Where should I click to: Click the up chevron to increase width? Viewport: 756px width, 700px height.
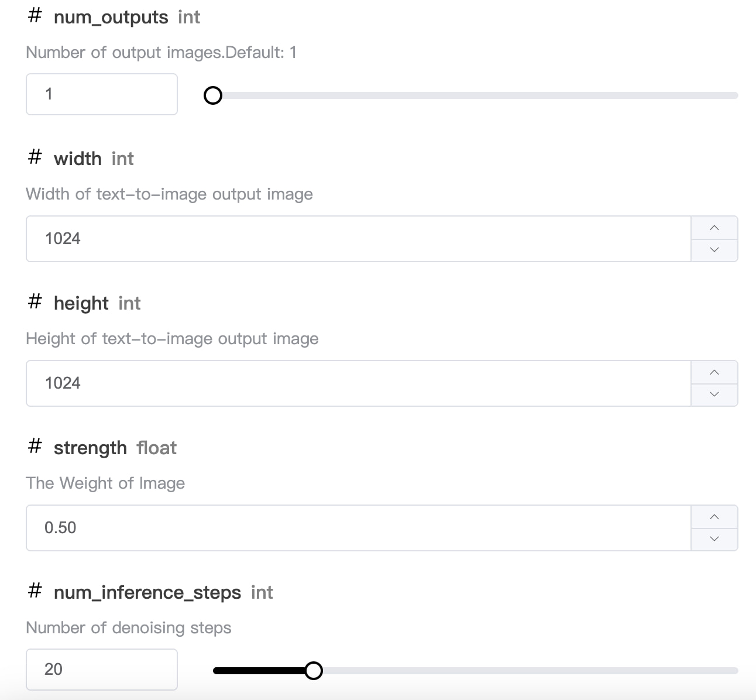(714, 228)
